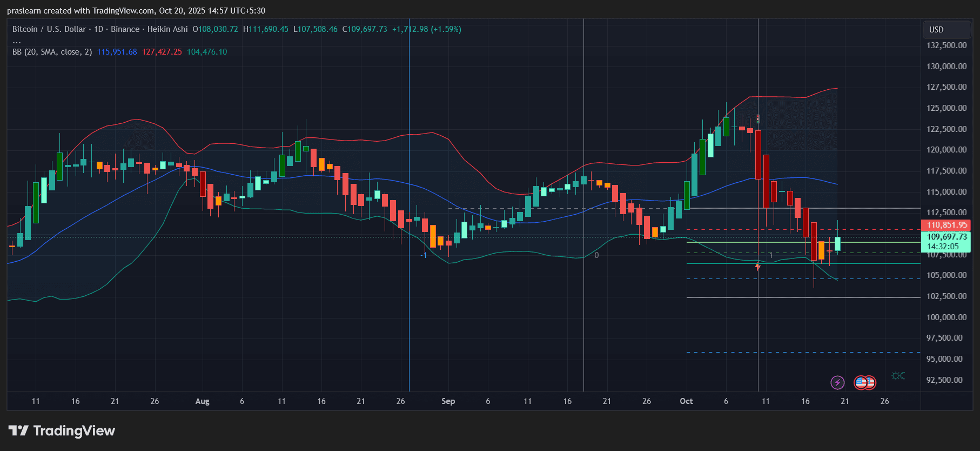Screen dimensions: 980x451
Task: Click the Oct label on the time axis
Action: [686, 401]
